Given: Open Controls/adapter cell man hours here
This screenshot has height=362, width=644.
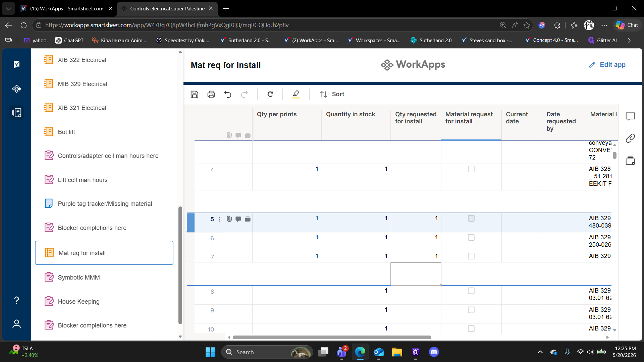Looking at the screenshot, I should [104, 156].
